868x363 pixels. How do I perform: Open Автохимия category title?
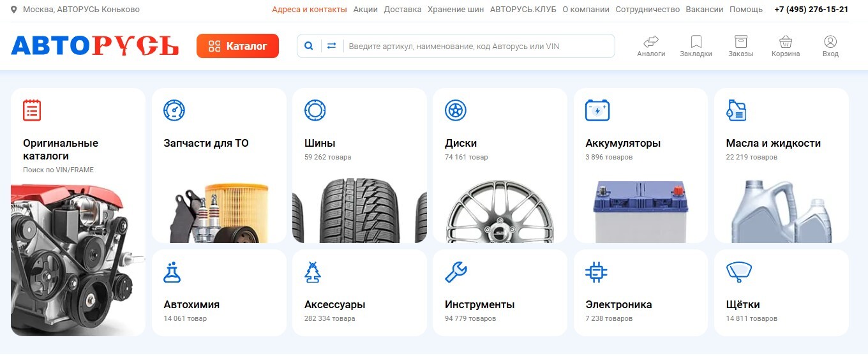191,304
